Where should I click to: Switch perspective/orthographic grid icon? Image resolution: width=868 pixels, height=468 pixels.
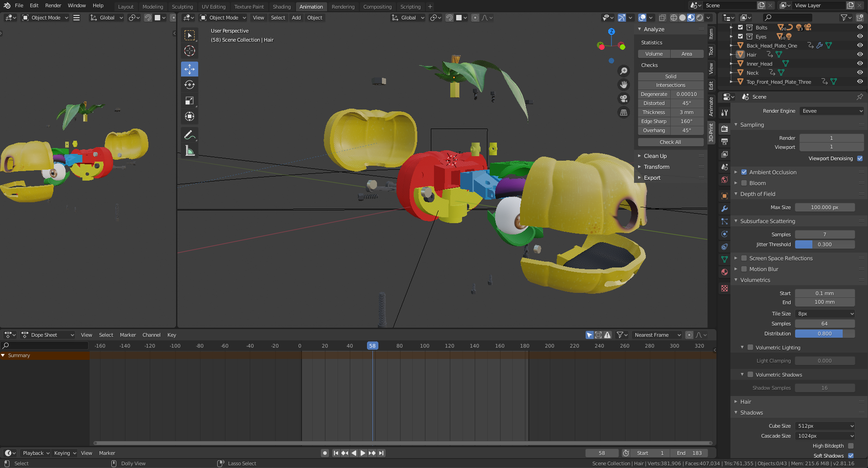coord(624,112)
